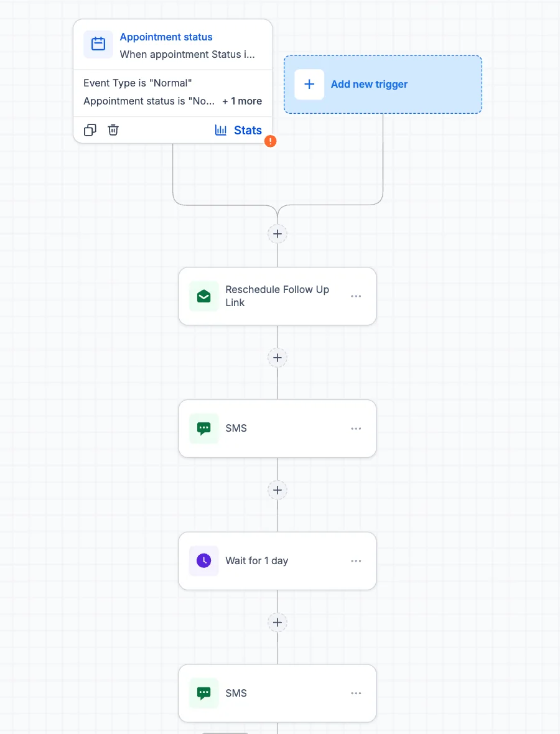
Task: Click the first SMS chat bubble icon
Action: 203,429
